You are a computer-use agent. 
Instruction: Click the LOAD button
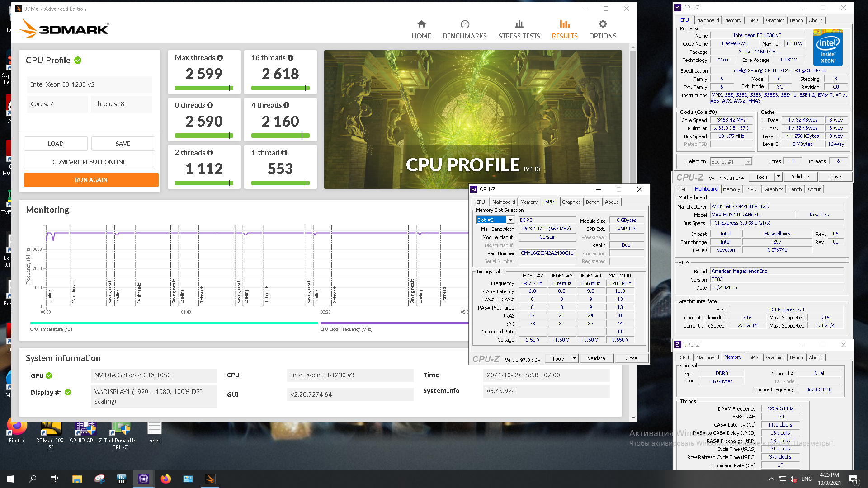pyautogui.click(x=56, y=144)
